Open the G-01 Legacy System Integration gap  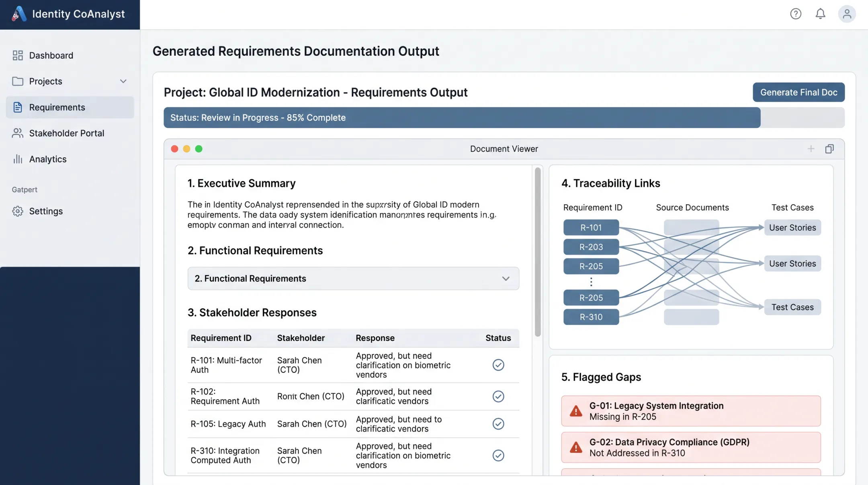(691, 411)
